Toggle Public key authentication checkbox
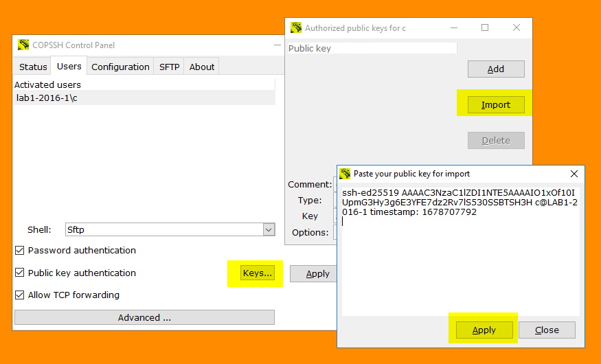Image resolution: width=601 pixels, height=364 pixels. click(19, 273)
